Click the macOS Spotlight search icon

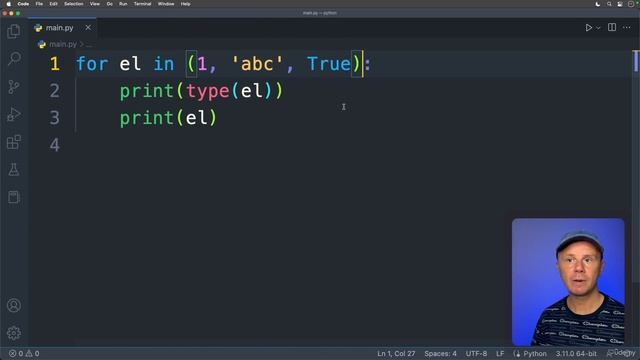(x=609, y=4)
